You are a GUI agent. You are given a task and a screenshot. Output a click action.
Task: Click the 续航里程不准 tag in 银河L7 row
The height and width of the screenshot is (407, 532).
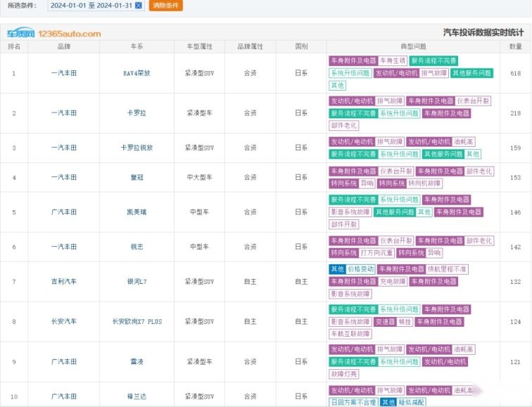click(x=447, y=269)
